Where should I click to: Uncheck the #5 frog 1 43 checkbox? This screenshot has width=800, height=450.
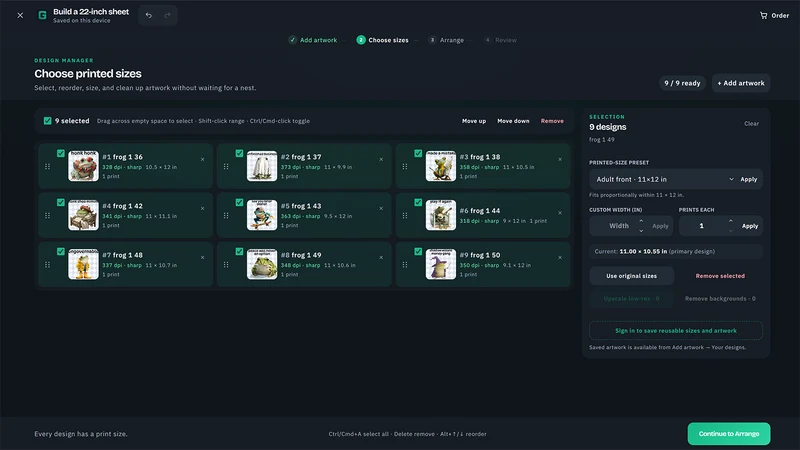pyautogui.click(x=239, y=202)
